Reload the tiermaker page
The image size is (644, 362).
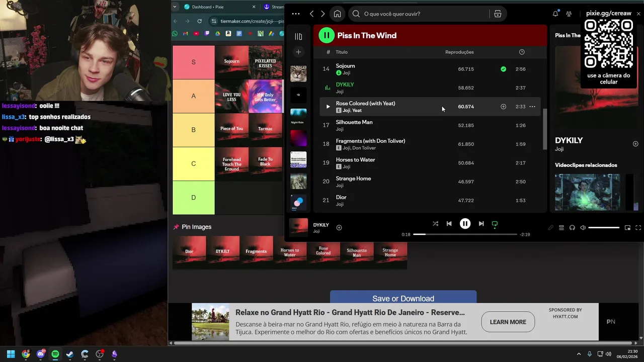200,21
